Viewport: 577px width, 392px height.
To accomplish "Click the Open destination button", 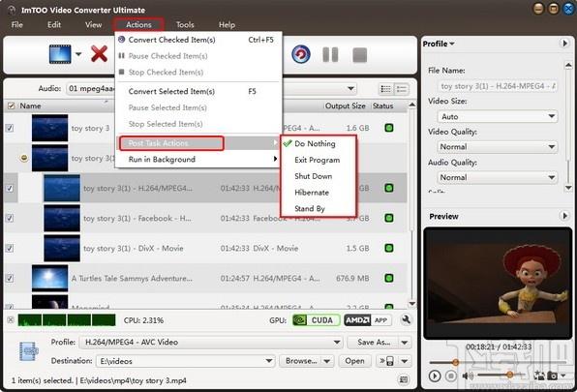I will 354,361.
